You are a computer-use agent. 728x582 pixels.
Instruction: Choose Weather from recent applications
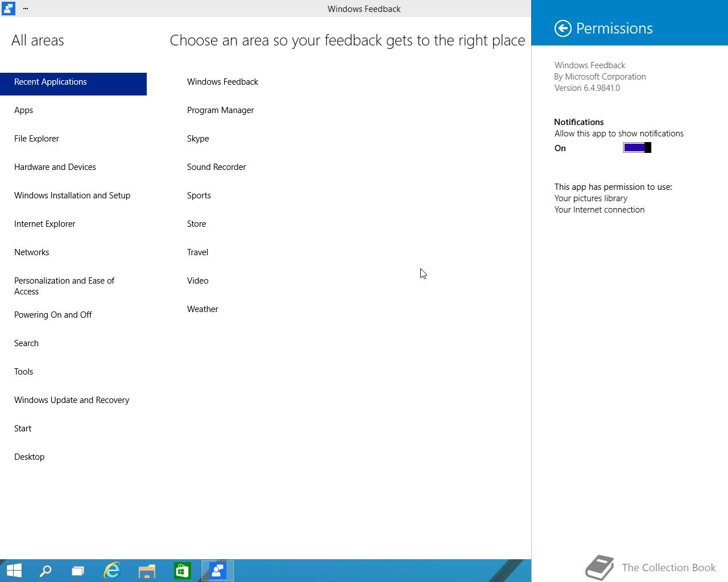pyautogui.click(x=202, y=309)
